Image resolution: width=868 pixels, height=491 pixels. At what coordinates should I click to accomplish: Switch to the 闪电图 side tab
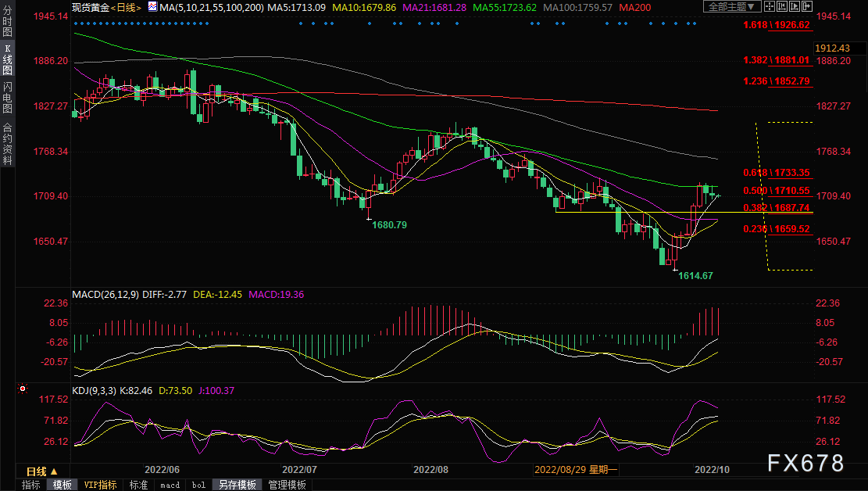tap(7, 97)
